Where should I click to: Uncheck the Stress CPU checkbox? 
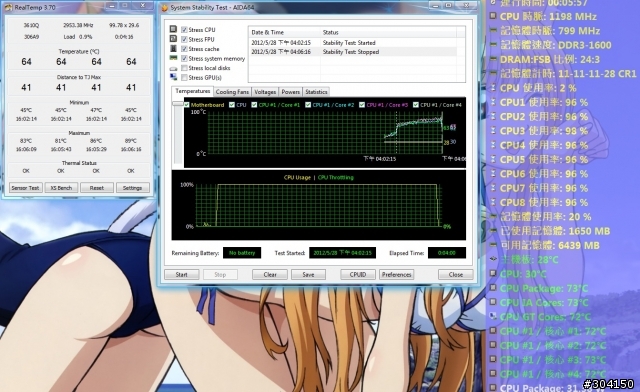(184, 29)
